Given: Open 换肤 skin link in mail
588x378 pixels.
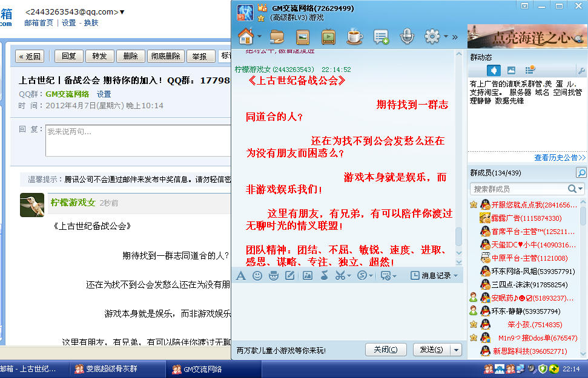Looking at the screenshot, I should click(x=91, y=23).
